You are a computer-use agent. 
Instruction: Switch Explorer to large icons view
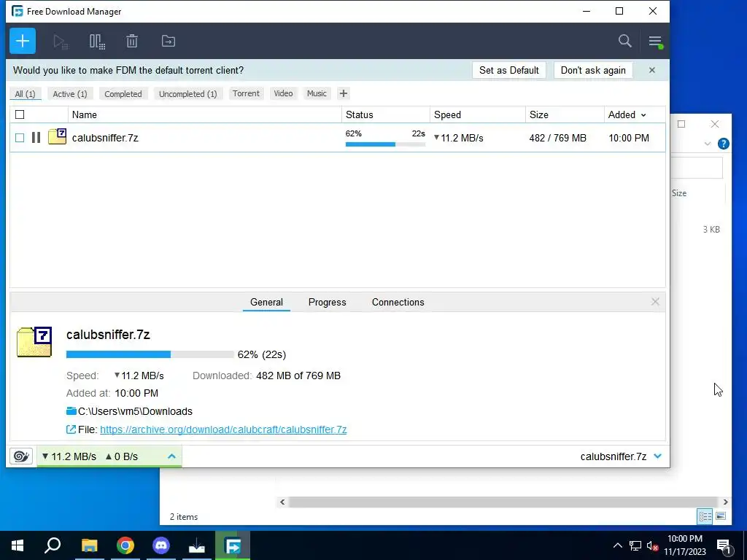pyautogui.click(x=721, y=516)
